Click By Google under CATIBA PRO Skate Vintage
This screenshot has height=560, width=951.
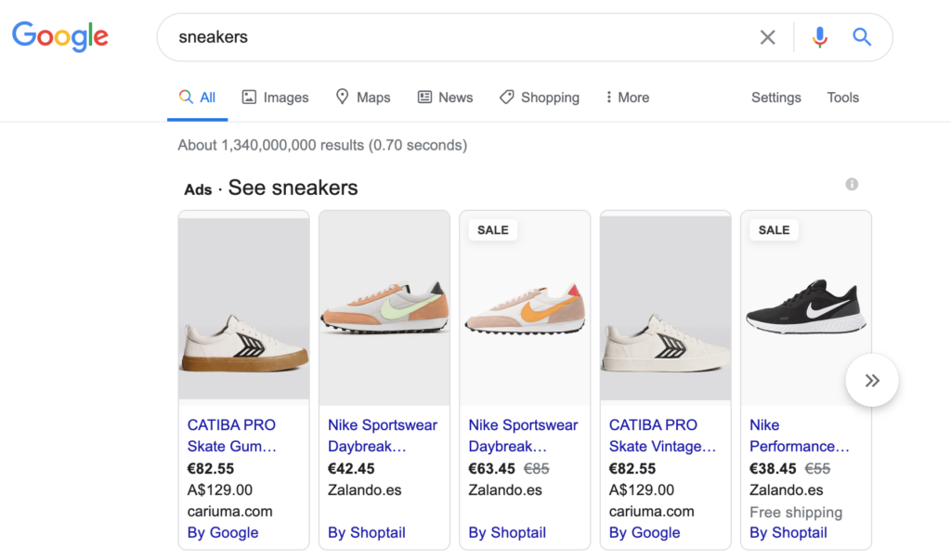[645, 533]
